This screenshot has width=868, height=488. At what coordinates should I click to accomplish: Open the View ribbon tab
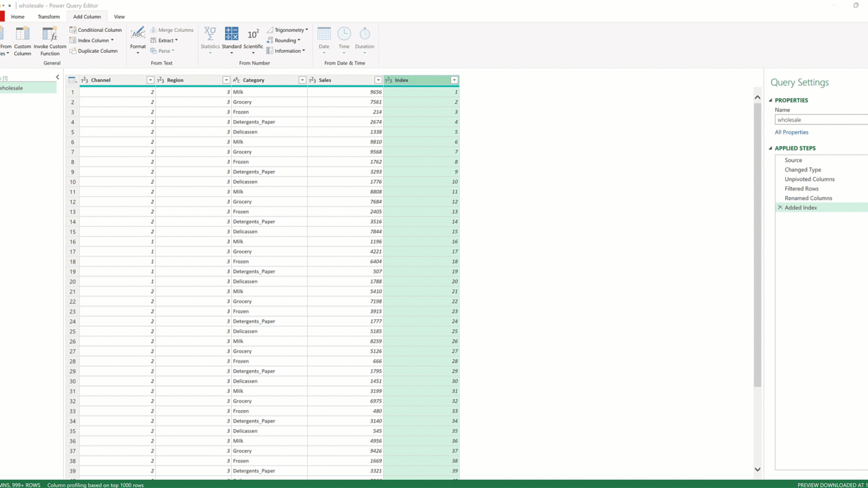pos(119,17)
